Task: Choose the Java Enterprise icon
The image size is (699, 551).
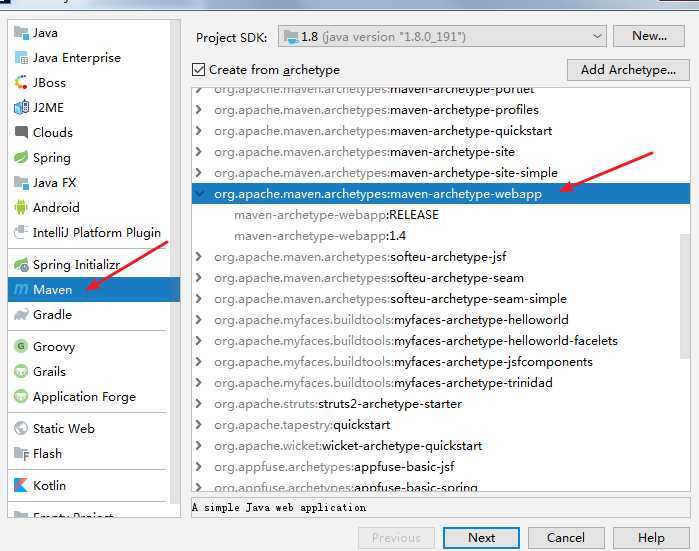Action: (x=21, y=58)
